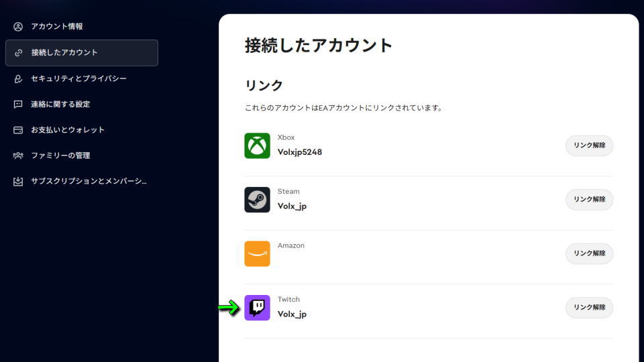Viewport: 644px width, 362px height.
Task: Click the subscription download icon
Action: [18, 182]
